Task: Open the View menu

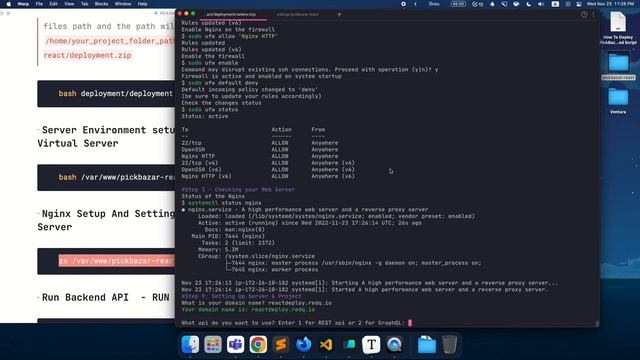Action: point(69,4)
